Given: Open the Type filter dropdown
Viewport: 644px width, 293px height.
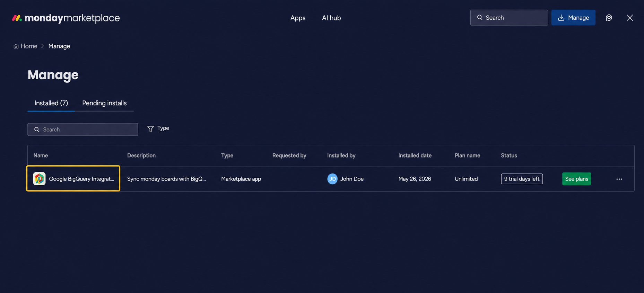Looking at the screenshot, I should pos(158,128).
